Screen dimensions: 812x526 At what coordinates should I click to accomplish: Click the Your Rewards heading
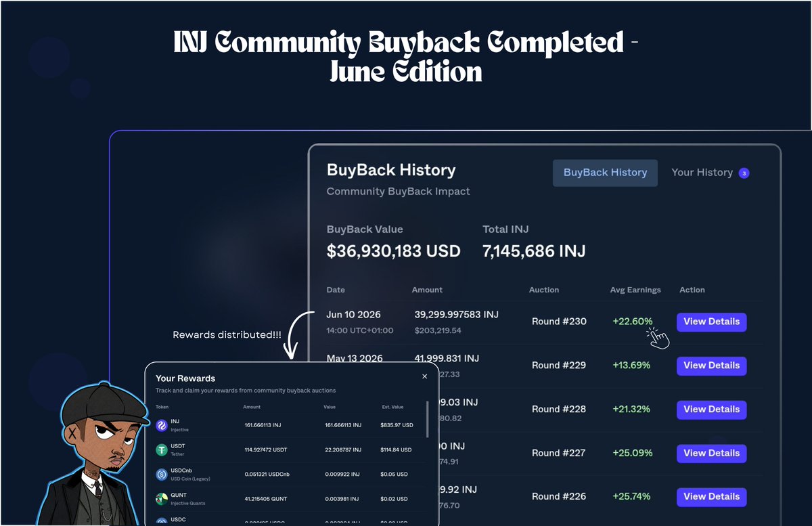click(x=185, y=378)
